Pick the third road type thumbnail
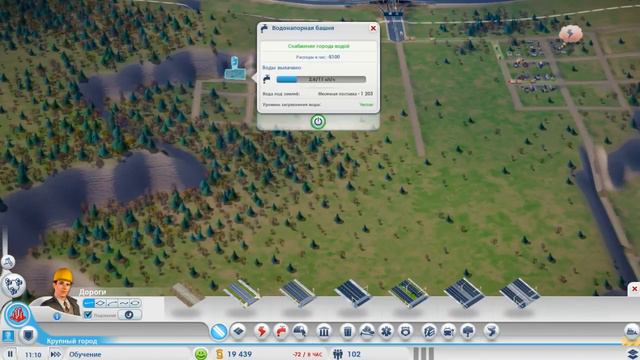Screen dimensions: 640x360 click(x=298, y=293)
